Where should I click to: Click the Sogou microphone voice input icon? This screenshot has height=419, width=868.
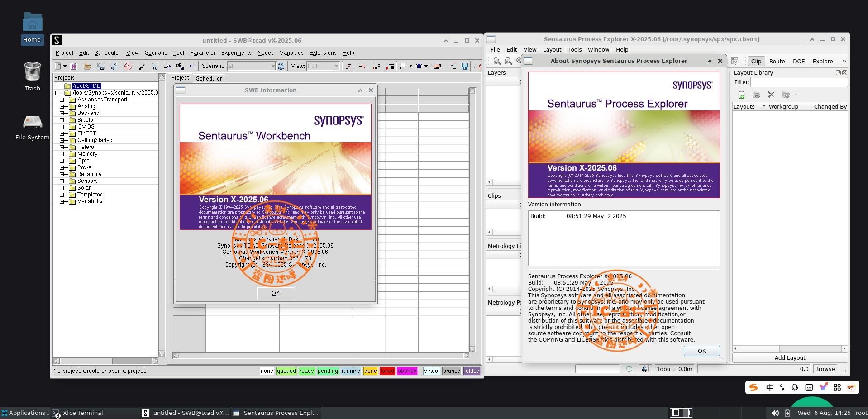click(795, 387)
